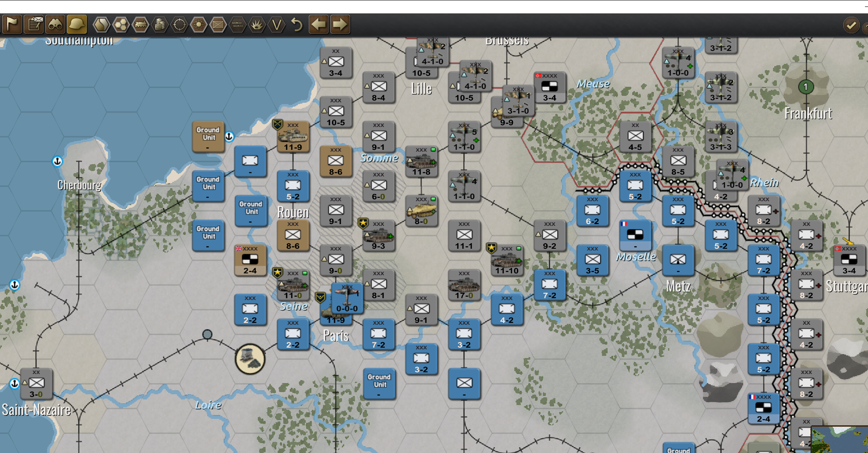Click the small grey circle marker on railway
Screen dimensions: 868x453
pyautogui.click(x=207, y=334)
